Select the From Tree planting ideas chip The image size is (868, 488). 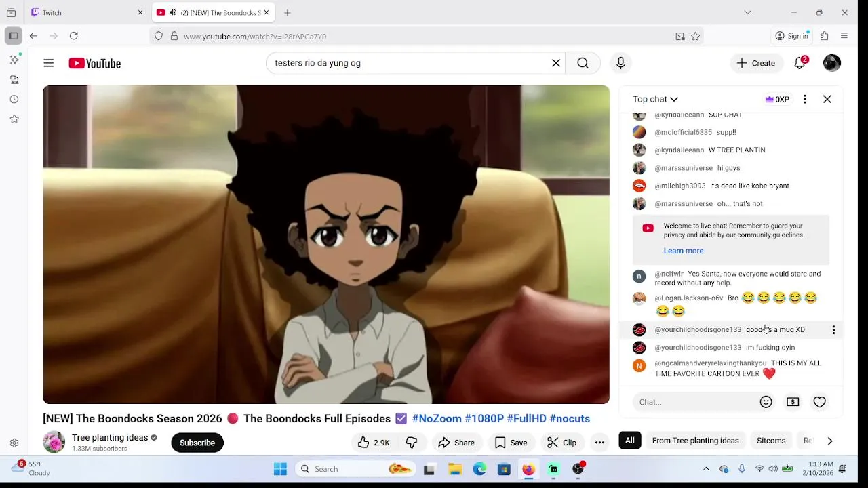tap(695, 441)
